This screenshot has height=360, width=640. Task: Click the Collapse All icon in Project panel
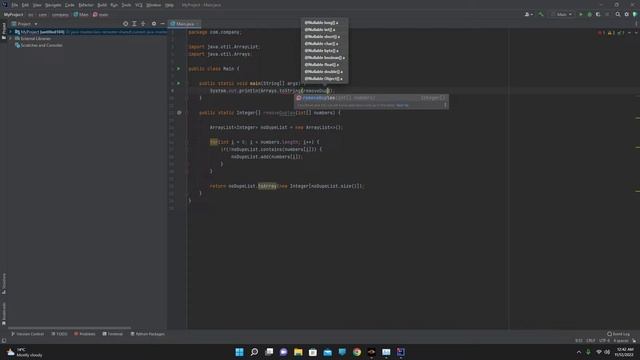pos(143,24)
